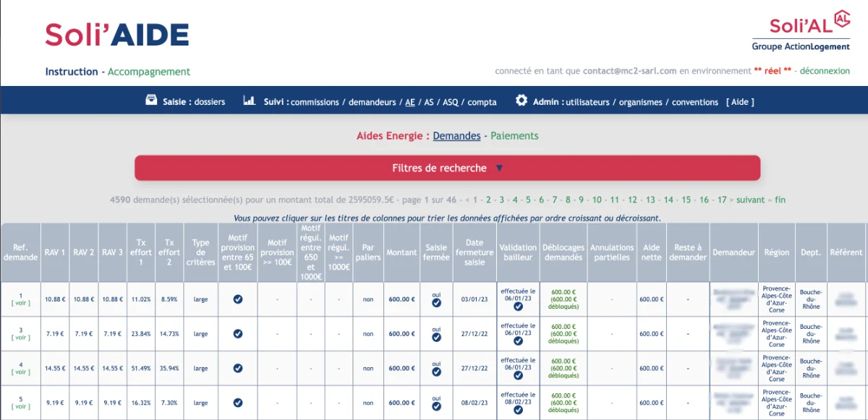
Task: Sort table by Montant column header
Action: tap(401, 252)
